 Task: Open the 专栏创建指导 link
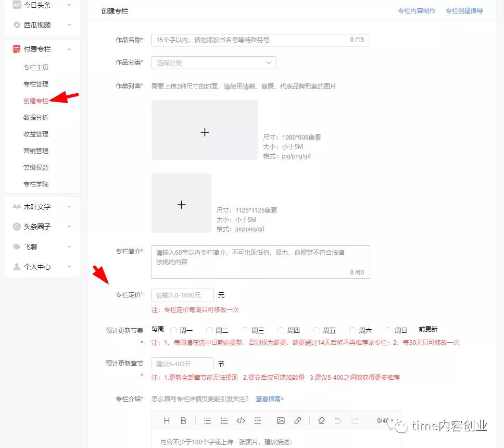[x=464, y=11]
